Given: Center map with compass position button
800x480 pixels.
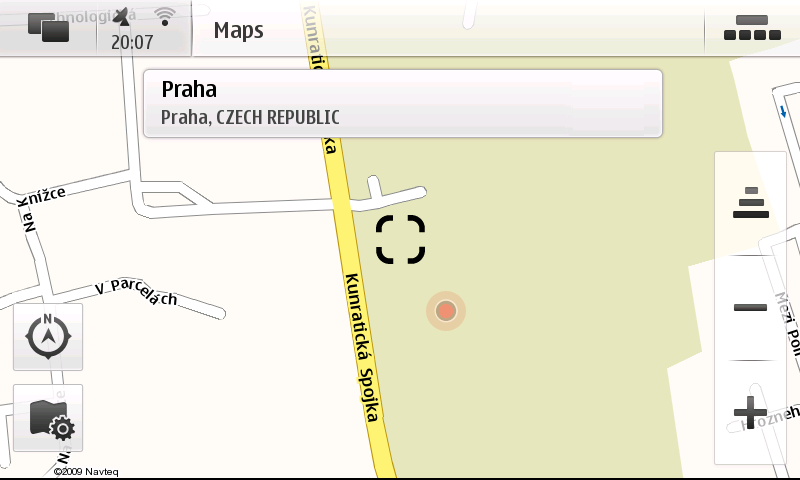Looking at the screenshot, I should coord(48,337).
